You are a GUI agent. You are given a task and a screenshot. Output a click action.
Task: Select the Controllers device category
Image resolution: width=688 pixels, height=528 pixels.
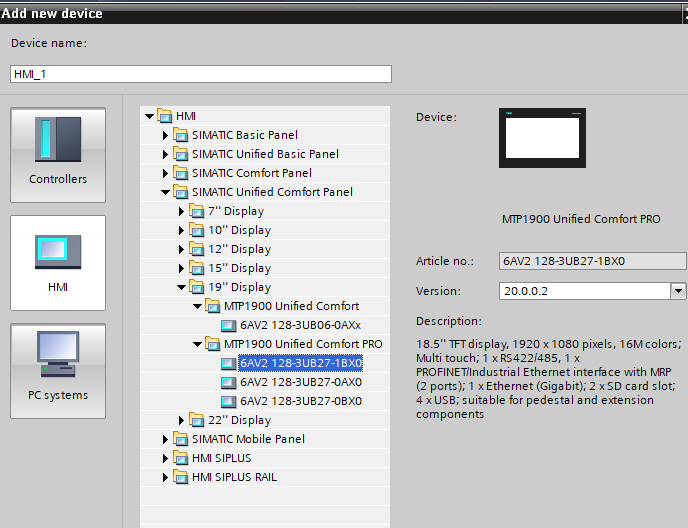(58, 155)
